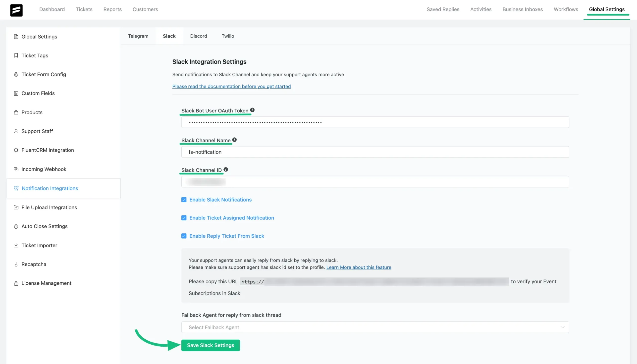Screen dimensions: 637x364
Task: Click the Incoming Webhook icon
Action: tap(16, 169)
